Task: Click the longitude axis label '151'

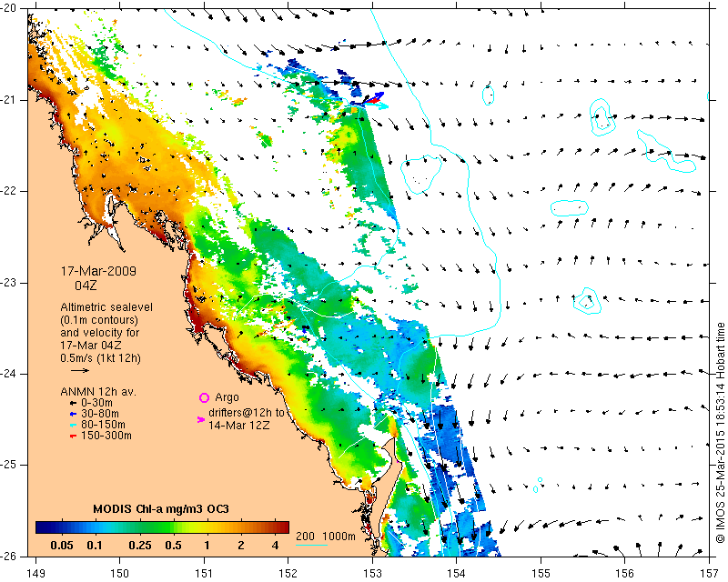Action: pos(204,574)
